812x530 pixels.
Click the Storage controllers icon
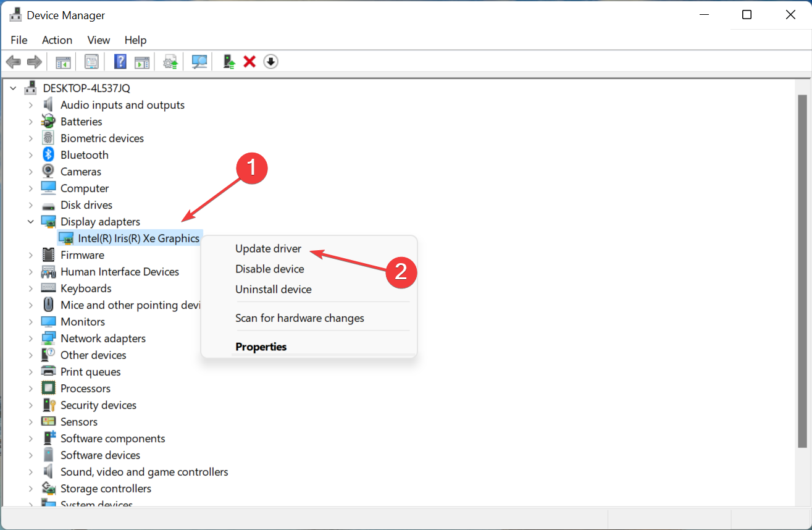[x=48, y=489]
